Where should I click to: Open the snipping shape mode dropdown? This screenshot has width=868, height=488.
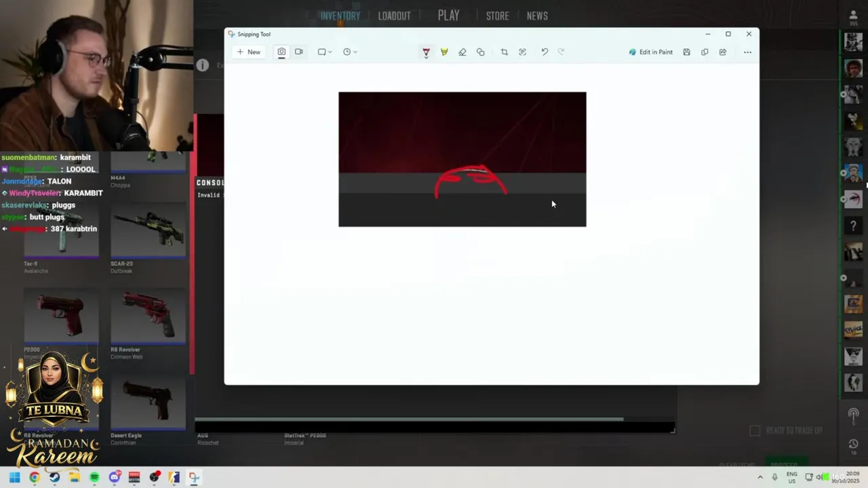(325, 52)
